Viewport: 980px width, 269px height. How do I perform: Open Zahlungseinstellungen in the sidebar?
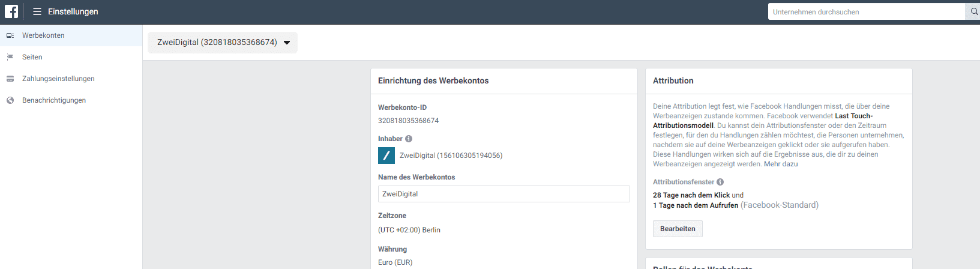[x=58, y=79]
